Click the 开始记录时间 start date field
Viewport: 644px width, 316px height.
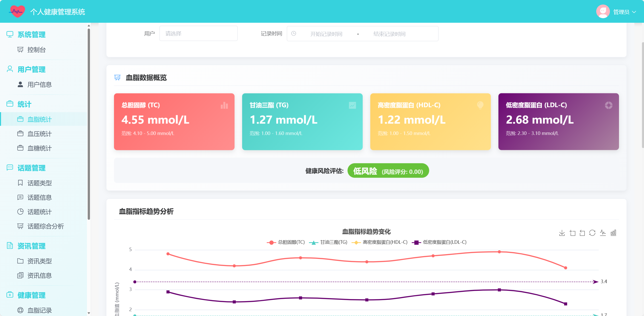pos(326,34)
